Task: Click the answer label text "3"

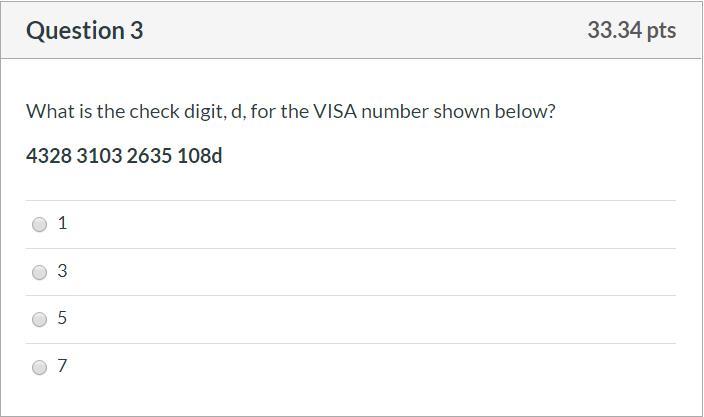Action: click(x=62, y=271)
